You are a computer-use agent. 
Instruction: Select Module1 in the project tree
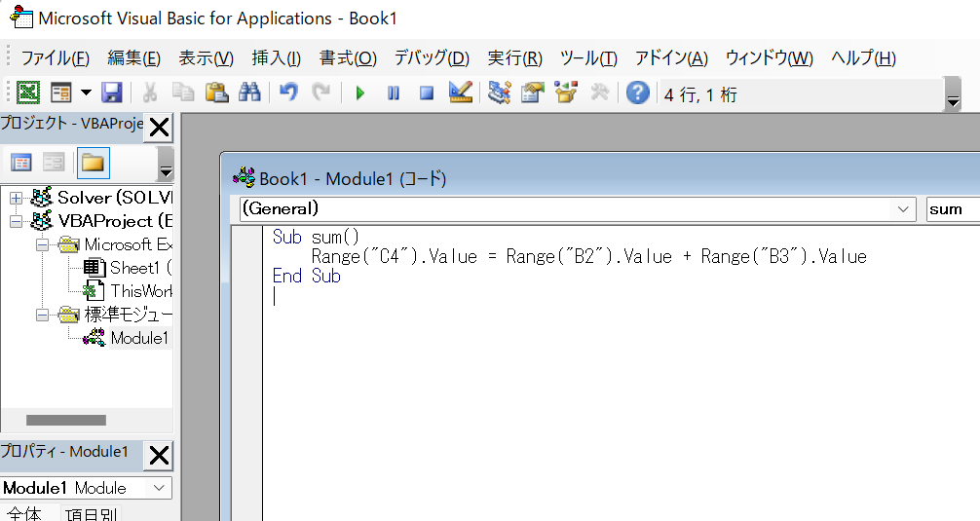coord(139,338)
